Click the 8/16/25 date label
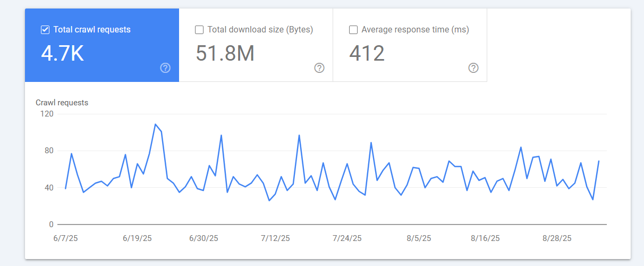Image resolution: width=644 pixels, height=266 pixels. tap(485, 238)
